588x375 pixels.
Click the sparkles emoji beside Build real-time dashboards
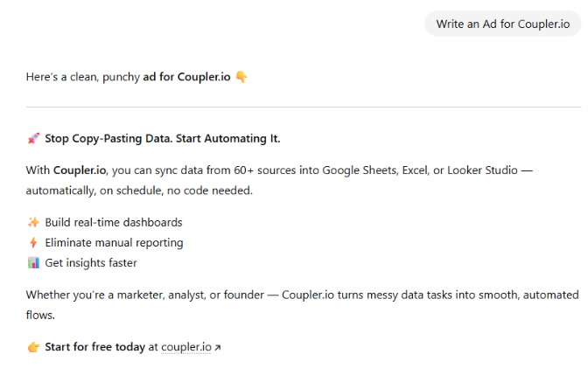[x=33, y=222]
